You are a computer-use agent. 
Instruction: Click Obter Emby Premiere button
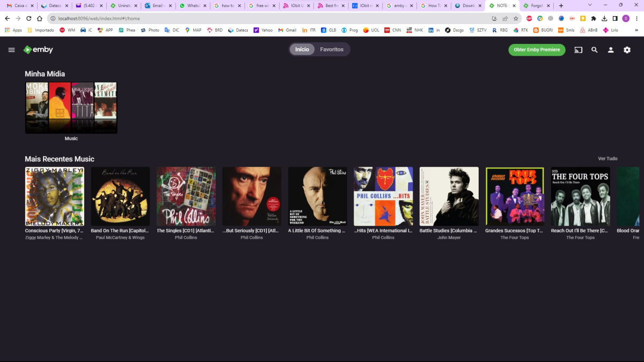537,50
